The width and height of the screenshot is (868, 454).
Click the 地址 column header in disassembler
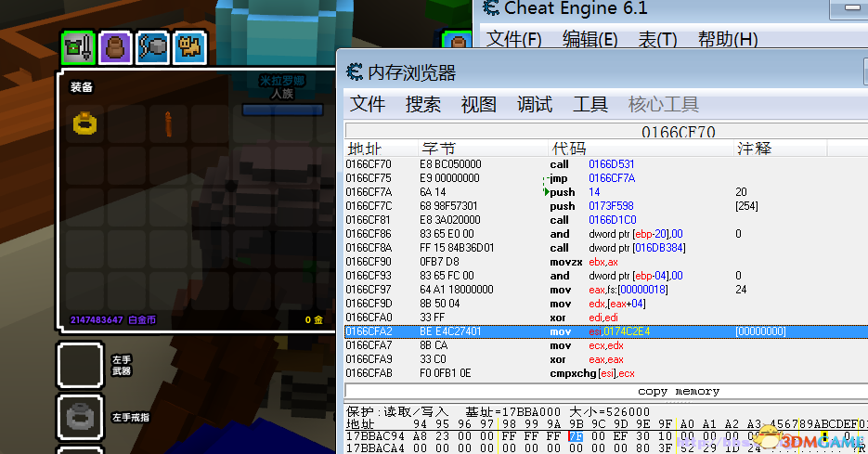[382, 149]
